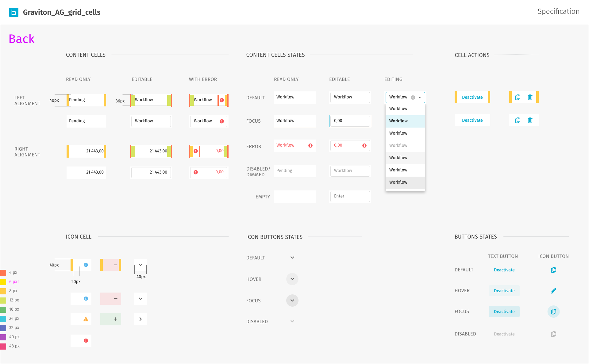Click the empty editable field with Enter placeholder
The width and height of the screenshot is (589, 364).
pyautogui.click(x=350, y=196)
